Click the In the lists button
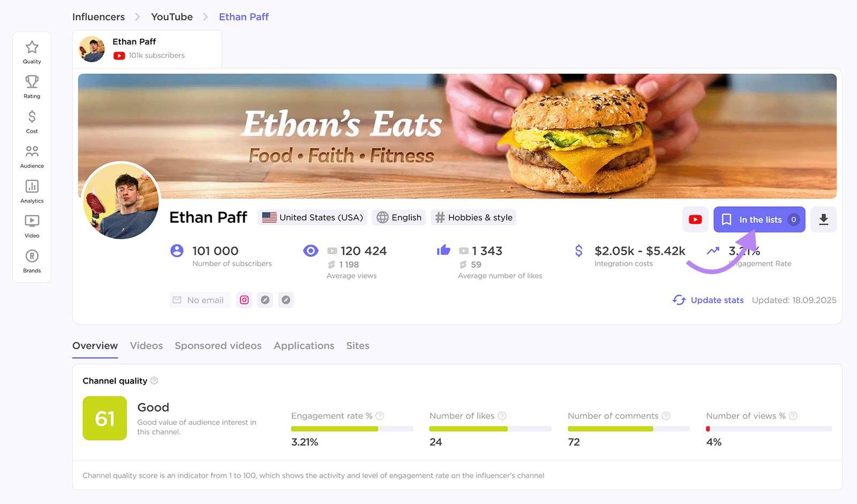This screenshot has width=857, height=504. tap(759, 220)
